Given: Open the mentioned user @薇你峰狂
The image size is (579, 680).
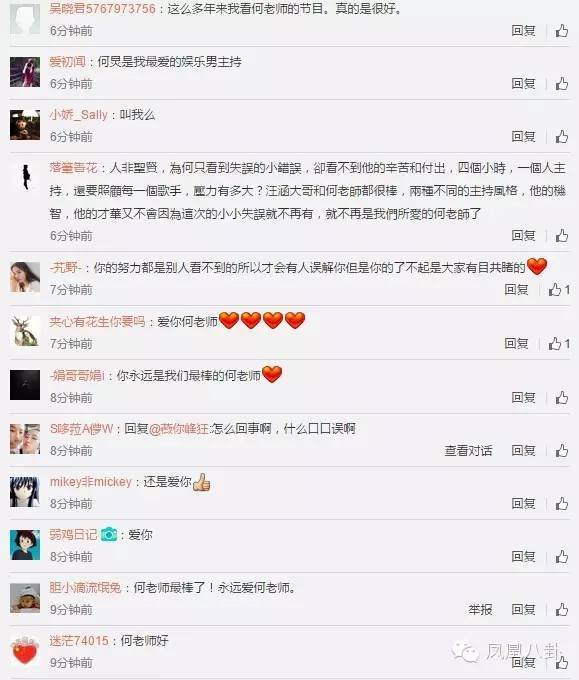Looking at the screenshot, I should coord(179,429).
